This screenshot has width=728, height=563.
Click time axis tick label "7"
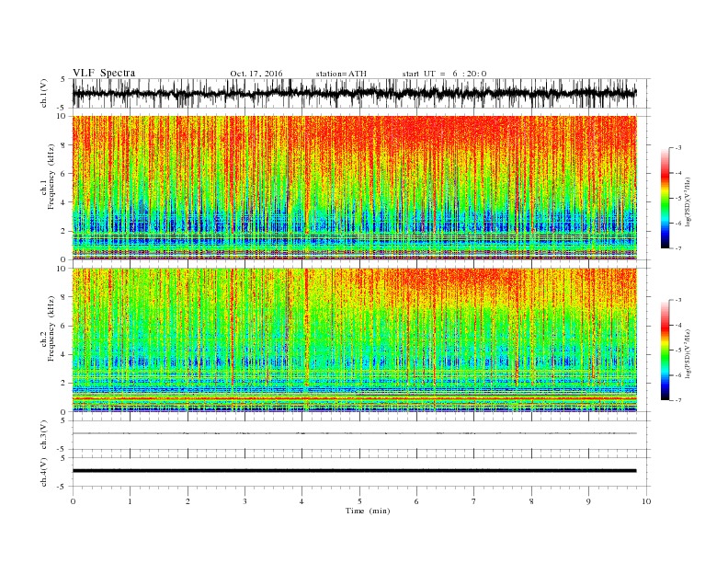tap(474, 501)
